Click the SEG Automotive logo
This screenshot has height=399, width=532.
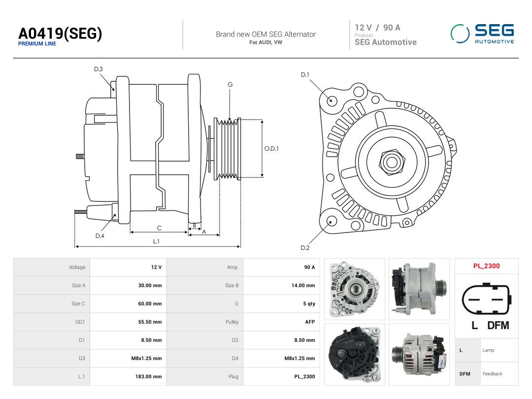482,33
